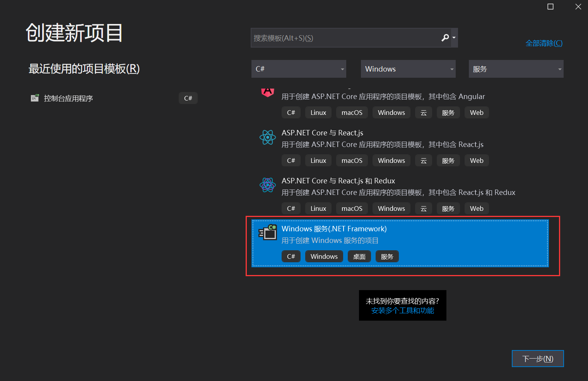588x381 pixels.
Task: Click the 下一步(N) button
Action: (538, 359)
